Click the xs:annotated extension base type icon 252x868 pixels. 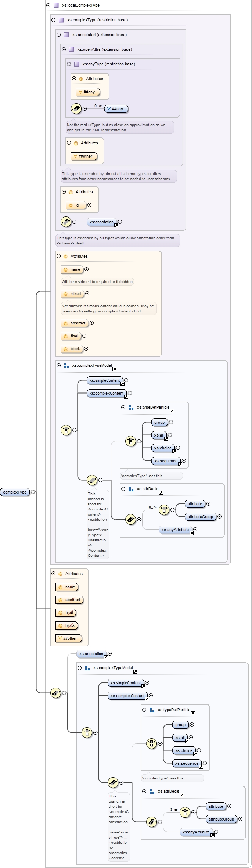[66, 35]
